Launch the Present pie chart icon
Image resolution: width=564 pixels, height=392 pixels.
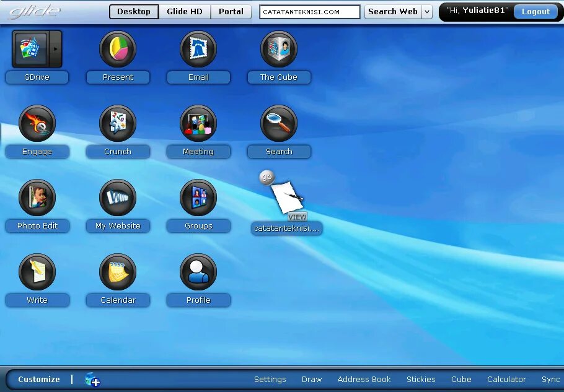(118, 49)
